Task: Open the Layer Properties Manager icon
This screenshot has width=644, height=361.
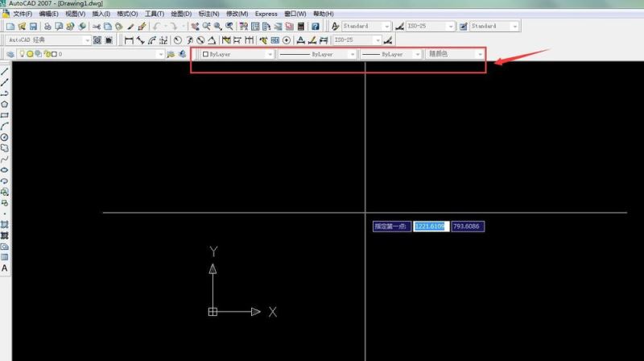Action: point(10,54)
